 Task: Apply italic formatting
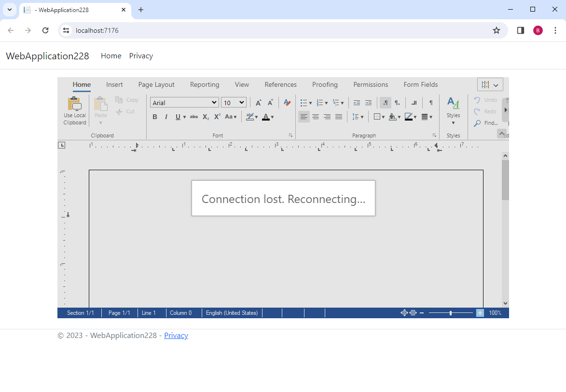(166, 117)
